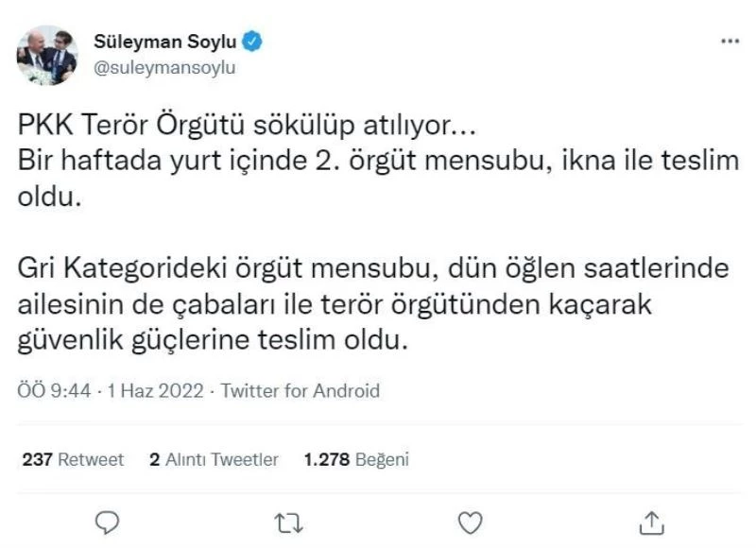Click the final line "güvenlik güçlerine teslim oldu."
The height and width of the screenshot is (548, 756).
pyautogui.click(x=213, y=337)
